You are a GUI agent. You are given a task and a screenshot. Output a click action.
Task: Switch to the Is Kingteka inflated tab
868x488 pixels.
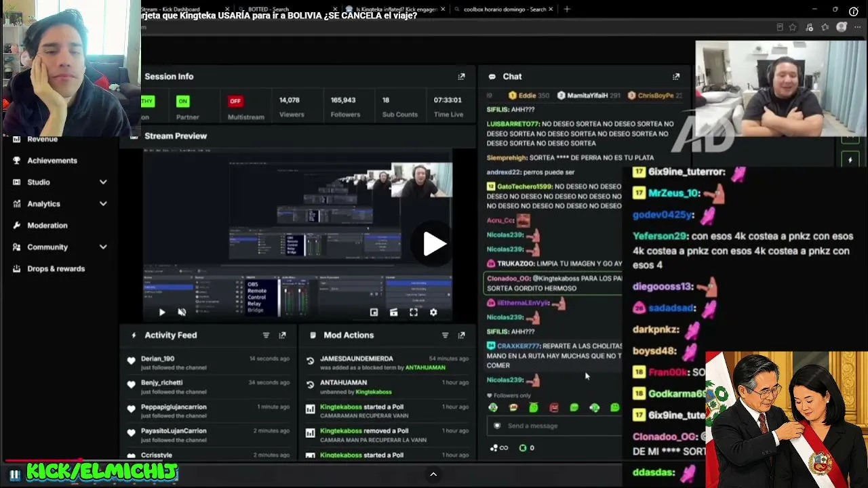(396, 9)
